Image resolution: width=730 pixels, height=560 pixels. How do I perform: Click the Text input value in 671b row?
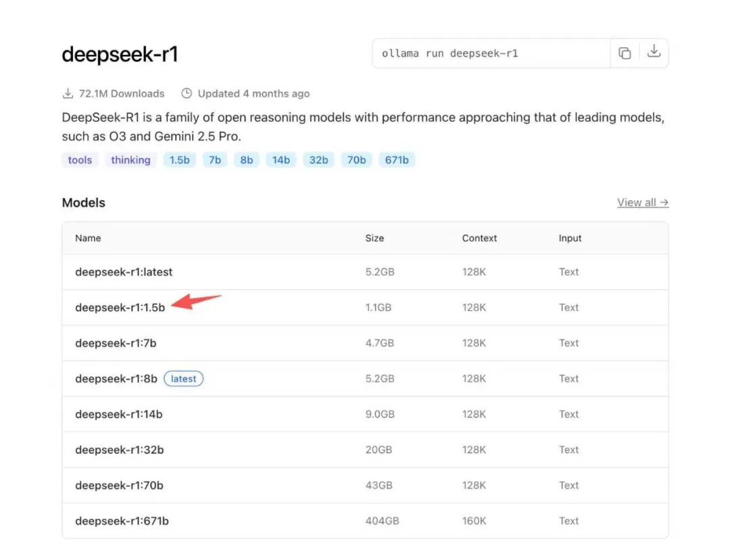click(568, 521)
